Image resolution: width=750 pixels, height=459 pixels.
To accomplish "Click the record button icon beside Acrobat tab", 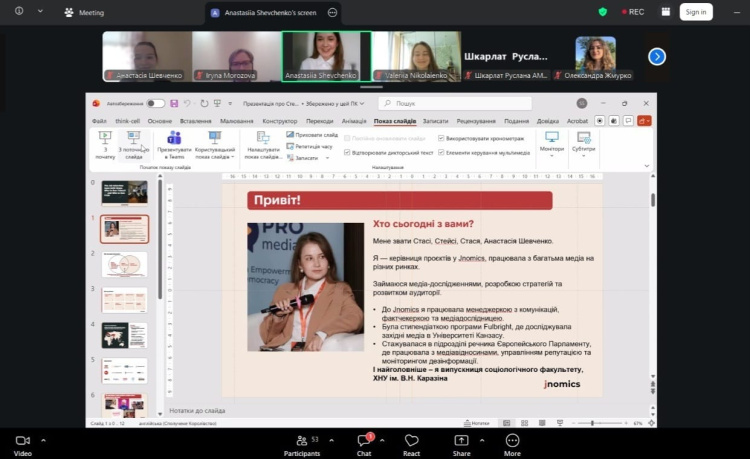I will click(x=600, y=121).
